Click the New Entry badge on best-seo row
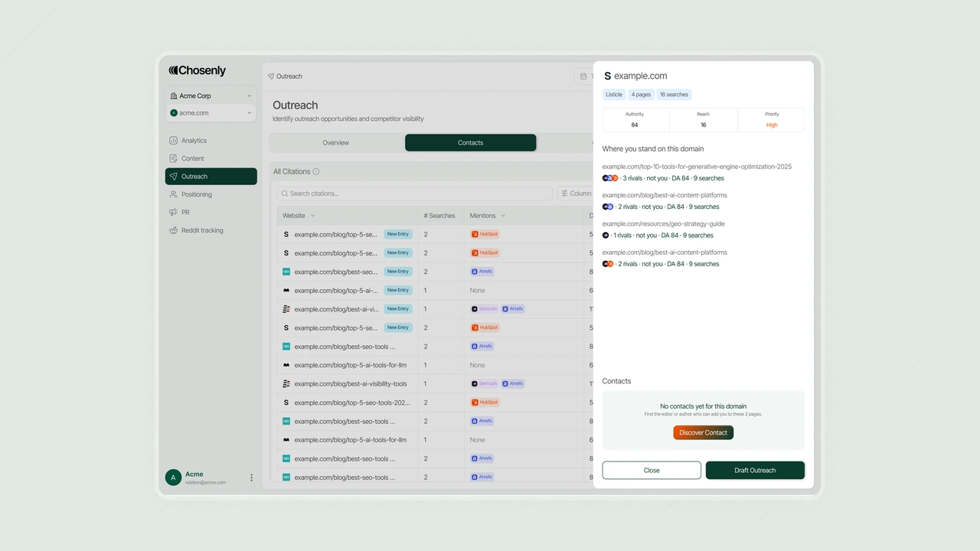This screenshot has height=551, width=980. click(398, 272)
